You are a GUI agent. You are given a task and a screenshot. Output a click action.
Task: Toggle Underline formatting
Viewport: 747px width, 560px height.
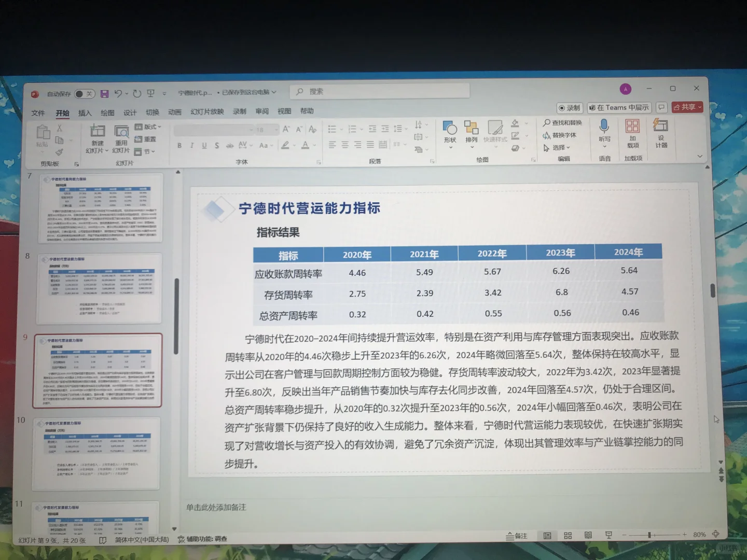(204, 146)
